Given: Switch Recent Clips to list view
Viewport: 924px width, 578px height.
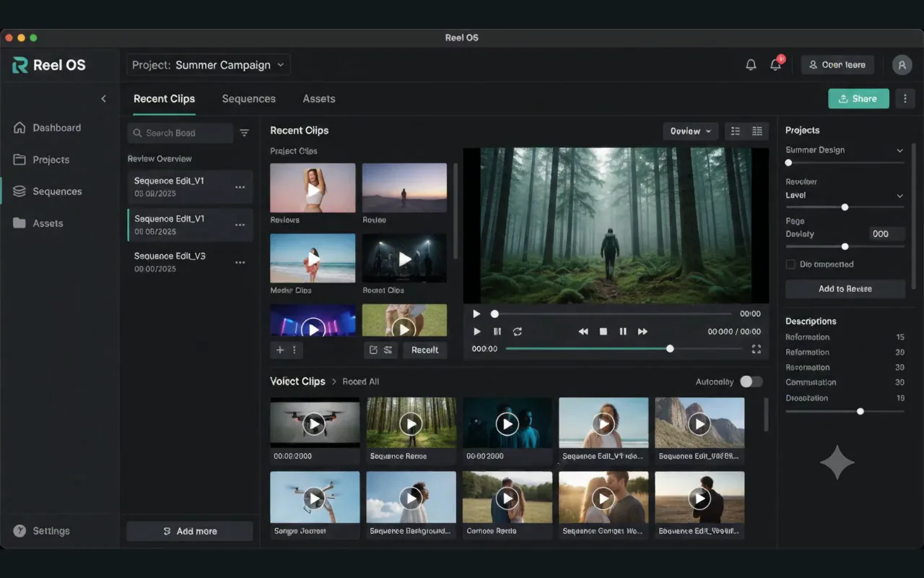Looking at the screenshot, I should click(x=736, y=131).
